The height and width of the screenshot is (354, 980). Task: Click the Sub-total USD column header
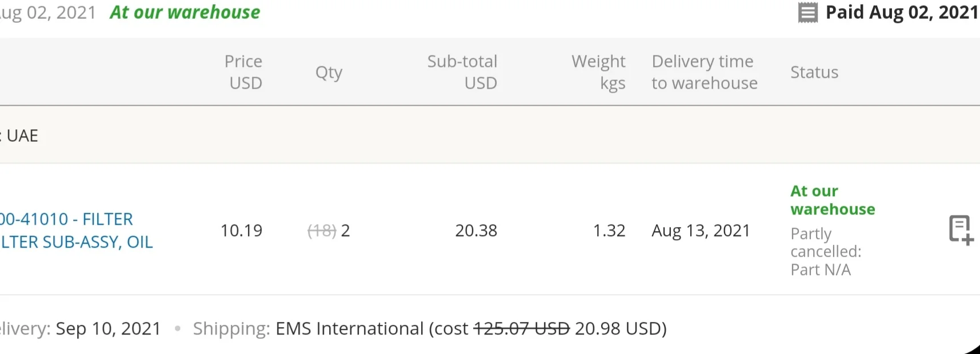462,72
